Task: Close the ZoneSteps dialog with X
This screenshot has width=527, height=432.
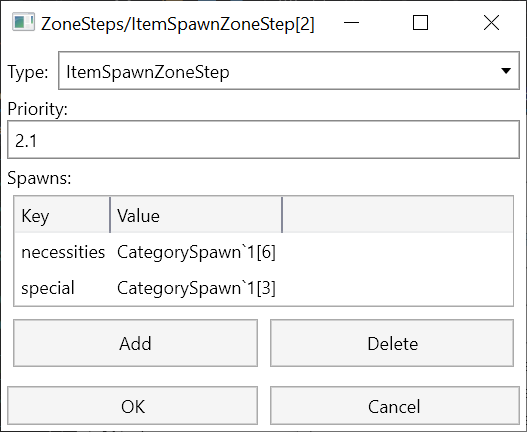Action: (x=491, y=23)
